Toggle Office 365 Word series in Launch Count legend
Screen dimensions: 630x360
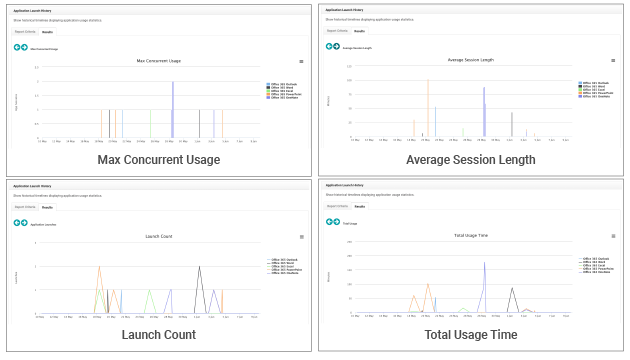280,263
